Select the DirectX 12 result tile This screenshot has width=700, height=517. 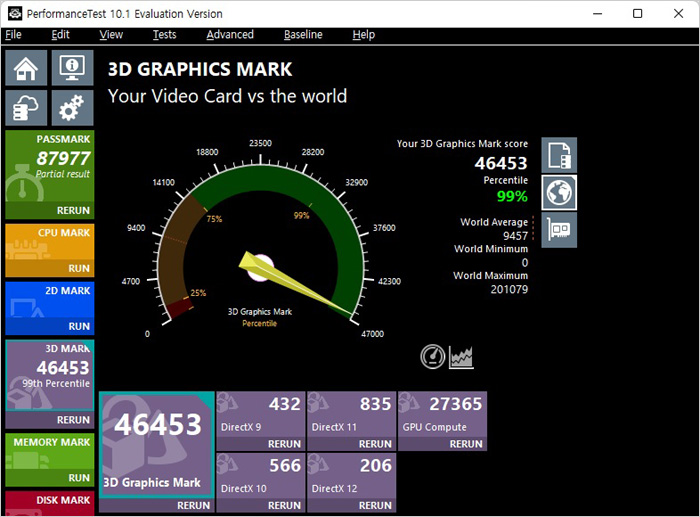point(352,476)
